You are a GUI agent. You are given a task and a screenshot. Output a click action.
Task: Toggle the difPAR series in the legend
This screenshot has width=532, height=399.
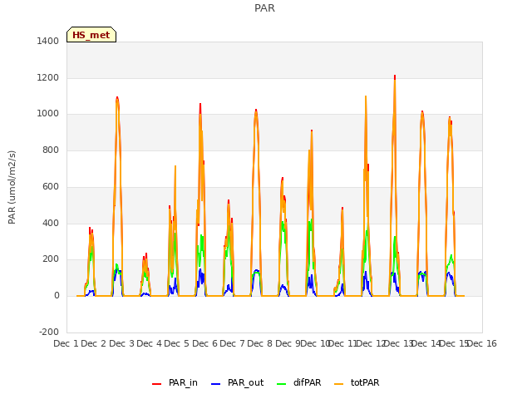pyautogui.click(x=299, y=382)
